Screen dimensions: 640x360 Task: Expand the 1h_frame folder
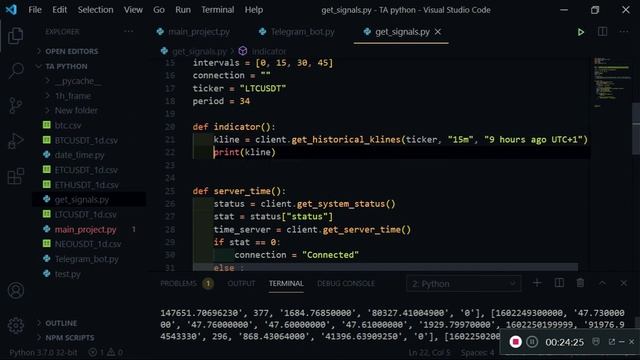[x=73, y=96]
